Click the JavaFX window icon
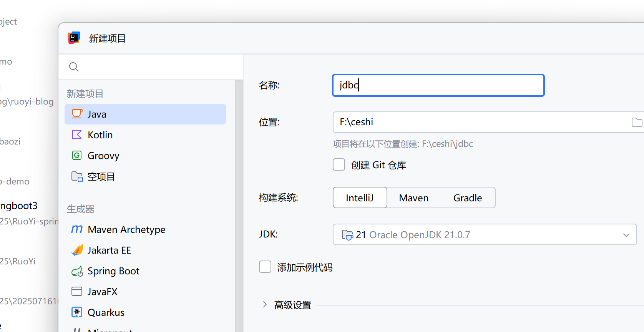The width and height of the screenshot is (644, 332). [x=77, y=291]
